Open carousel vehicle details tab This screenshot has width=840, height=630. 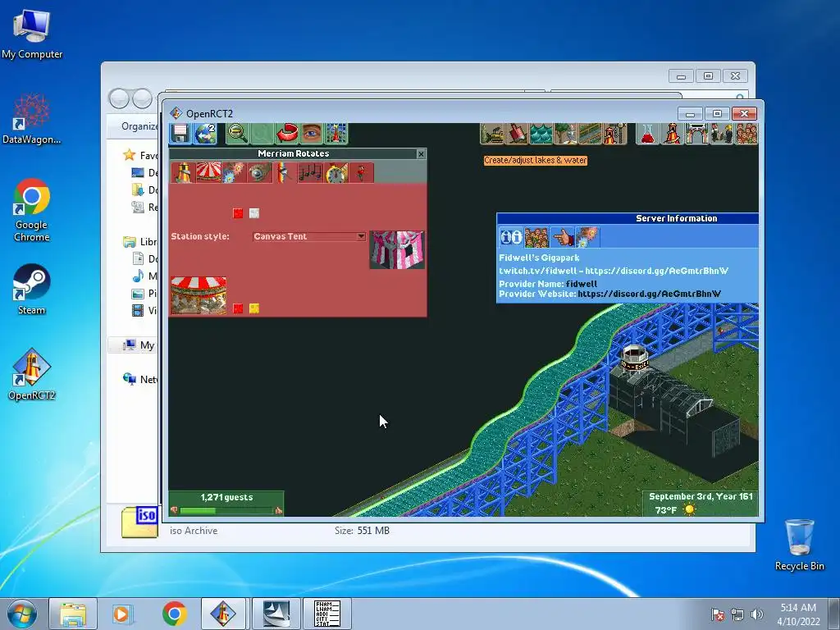209,172
